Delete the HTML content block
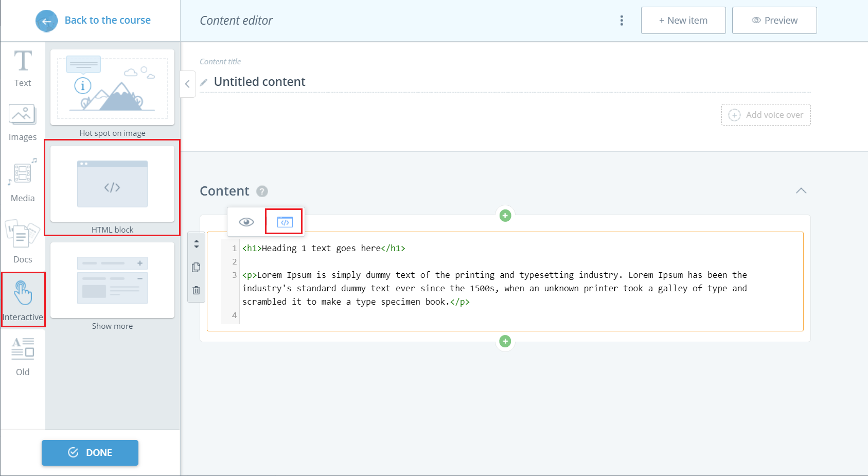Screen dimensions: 868x476 [x=196, y=290]
